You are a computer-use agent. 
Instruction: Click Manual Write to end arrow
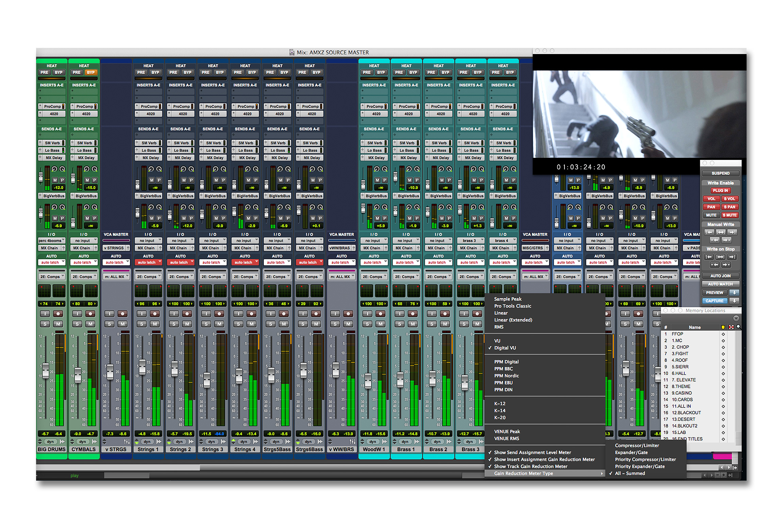[x=732, y=232]
